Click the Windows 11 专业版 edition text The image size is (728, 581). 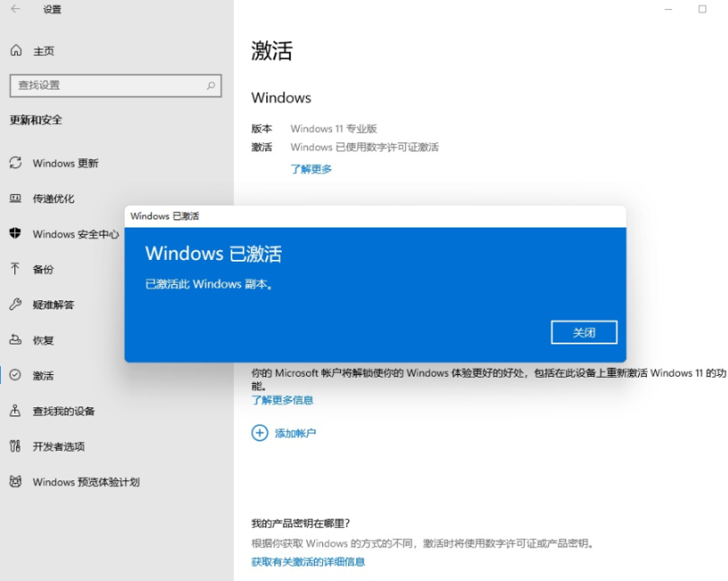tap(334, 129)
